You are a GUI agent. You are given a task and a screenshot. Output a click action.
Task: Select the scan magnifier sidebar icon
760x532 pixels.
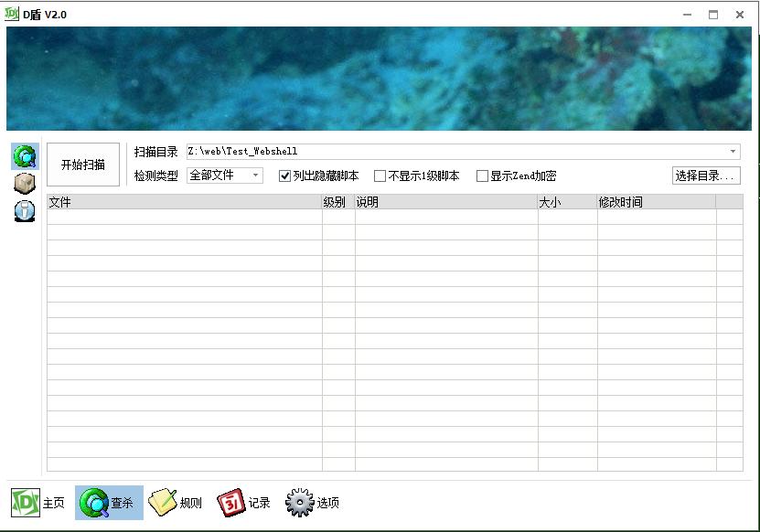point(26,156)
